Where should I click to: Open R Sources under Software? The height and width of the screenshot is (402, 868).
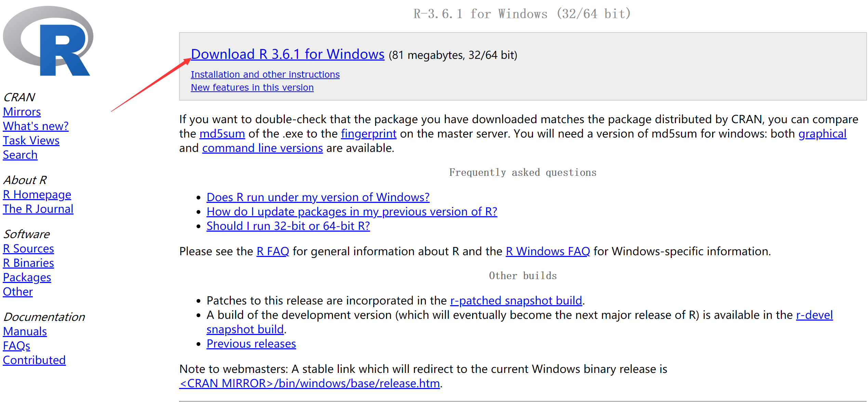[28, 249]
